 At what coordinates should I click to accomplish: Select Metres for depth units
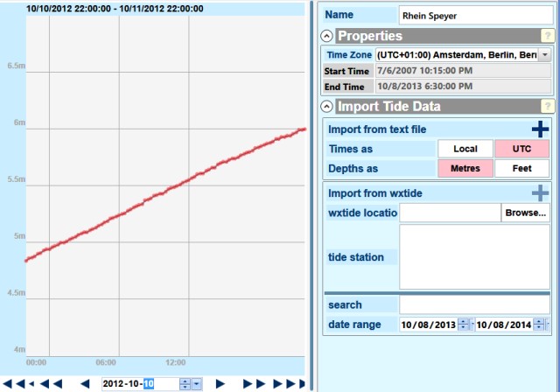pos(465,169)
